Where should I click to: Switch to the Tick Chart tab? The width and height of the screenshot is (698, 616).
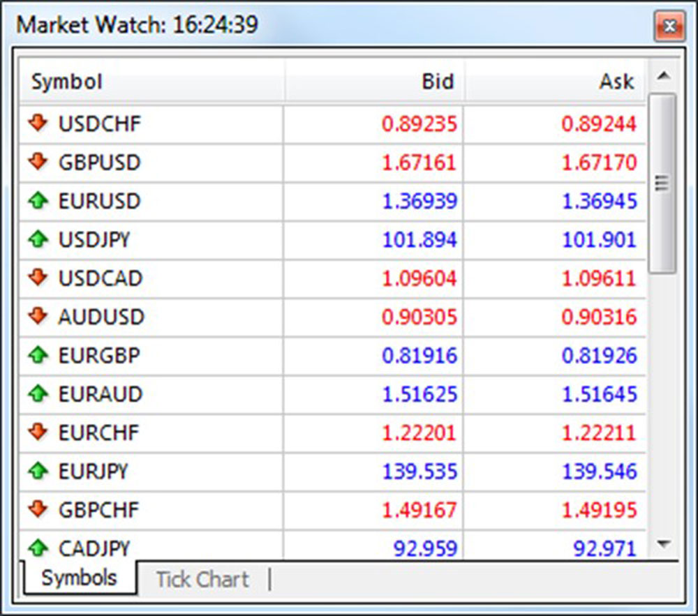click(202, 580)
